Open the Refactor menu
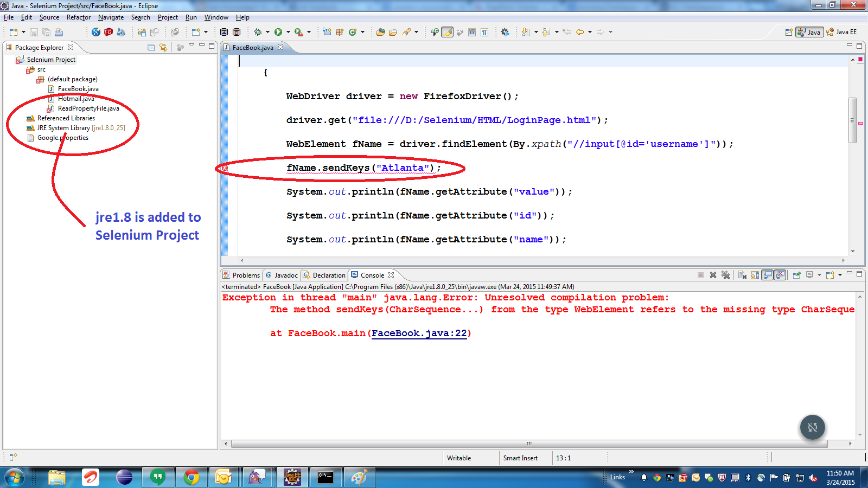 click(79, 17)
